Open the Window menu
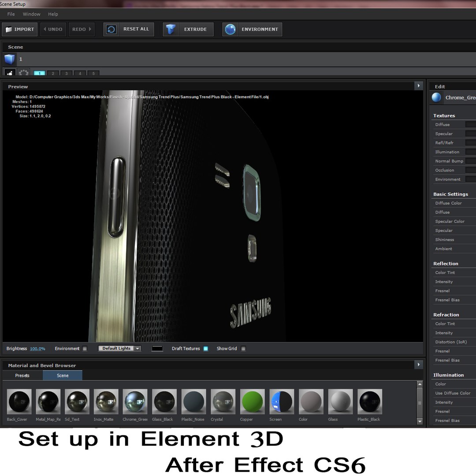Viewport: 476px width, 476px height. coord(32,14)
